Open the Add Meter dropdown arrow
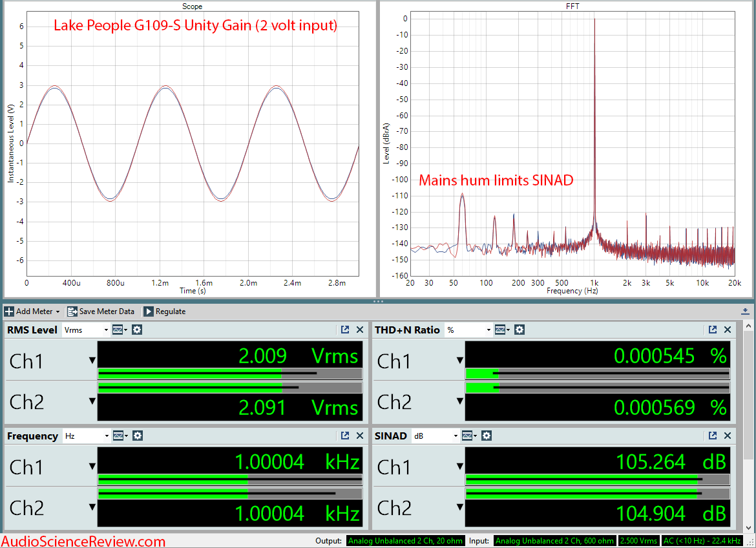The height and width of the screenshot is (548, 756). point(58,312)
